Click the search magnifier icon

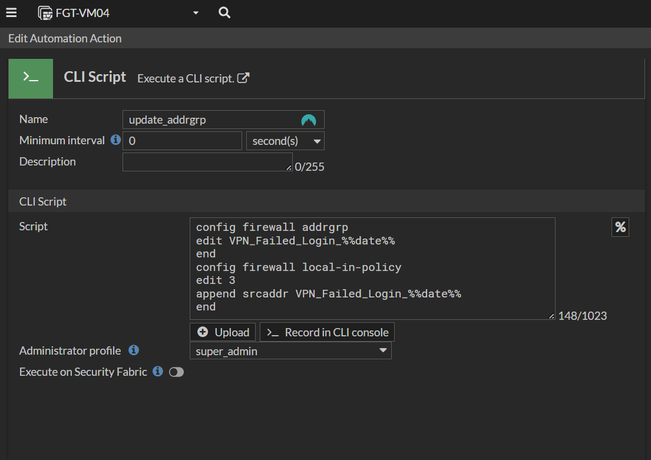[x=224, y=13]
